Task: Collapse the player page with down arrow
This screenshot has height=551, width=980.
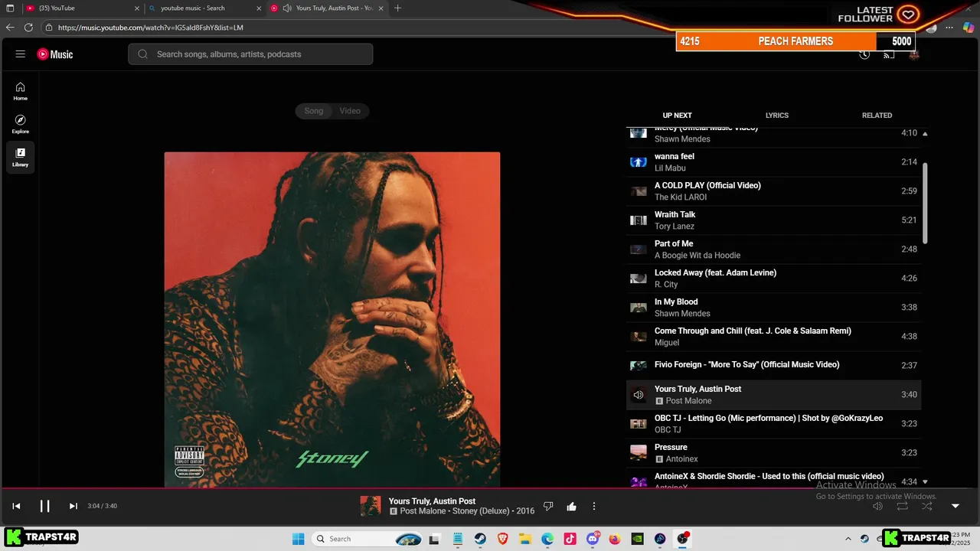Action: [955, 506]
